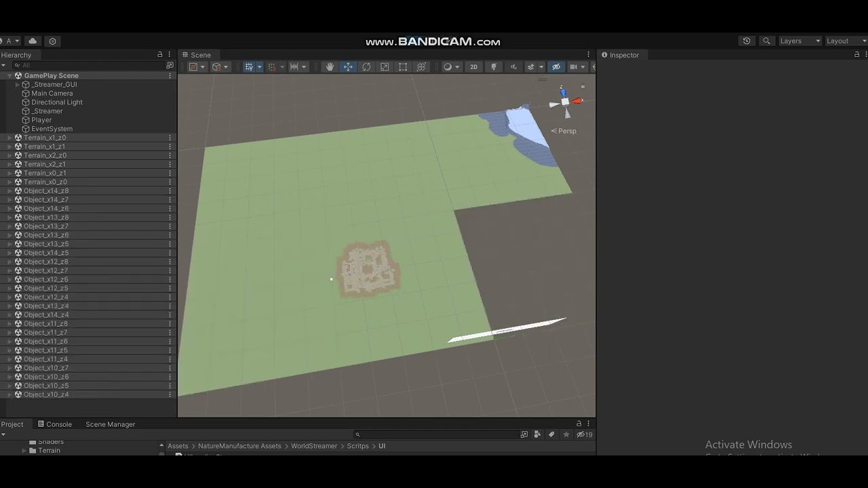Open Scene view kebab menu
The width and height of the screenshot is (868, 488).
pos(589,55)
